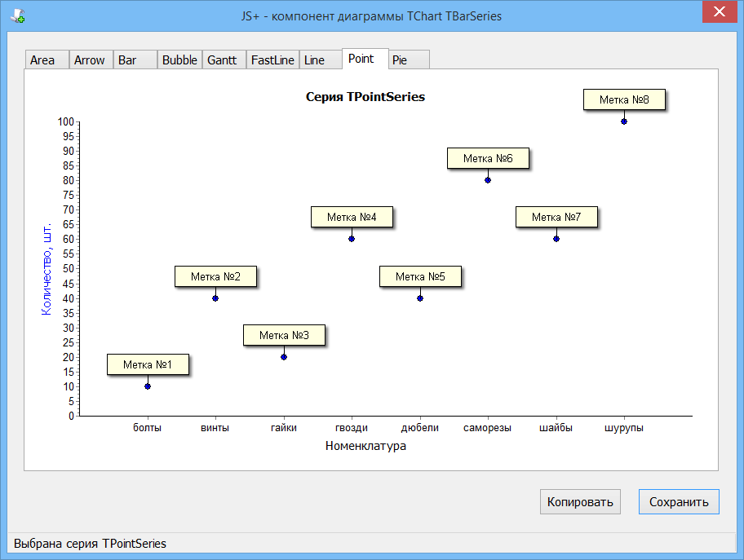Click the Point tab

365,59
